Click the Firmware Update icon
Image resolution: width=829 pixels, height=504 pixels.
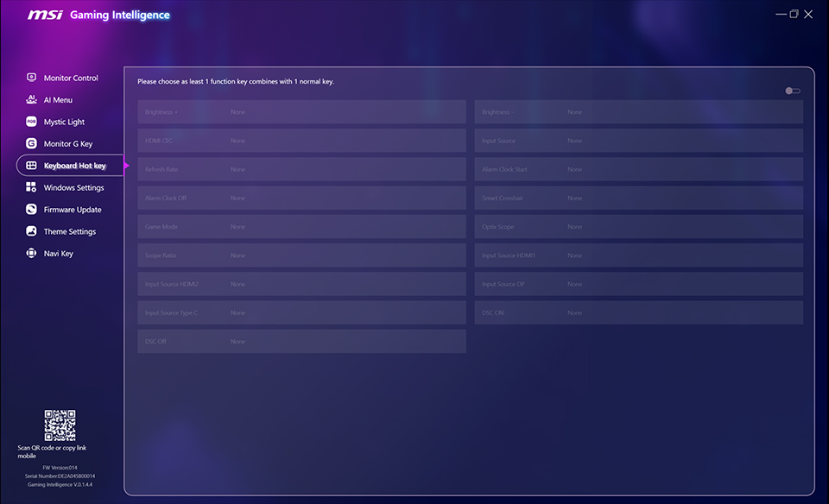[32, 209]
